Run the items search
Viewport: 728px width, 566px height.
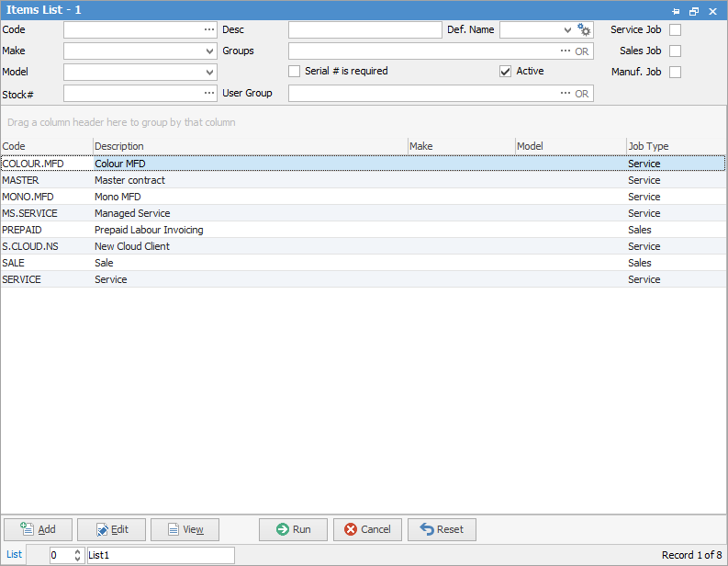click(x=293, y=529)
